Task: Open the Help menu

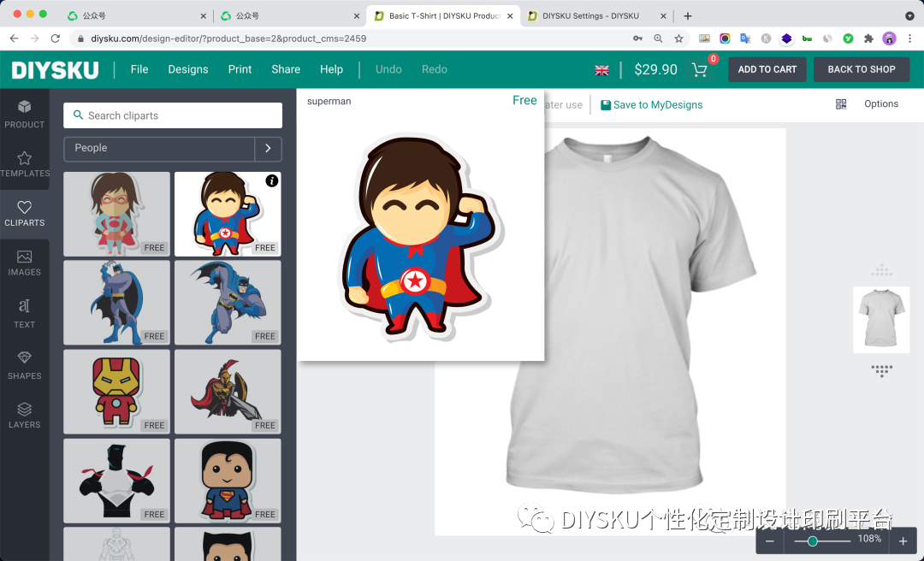Action: tap(331, 69)
